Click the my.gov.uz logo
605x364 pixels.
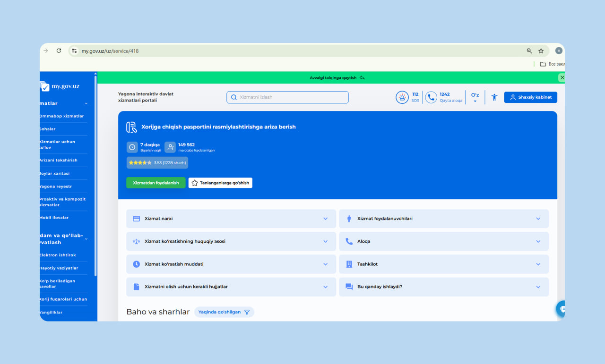tap(60, 86)
